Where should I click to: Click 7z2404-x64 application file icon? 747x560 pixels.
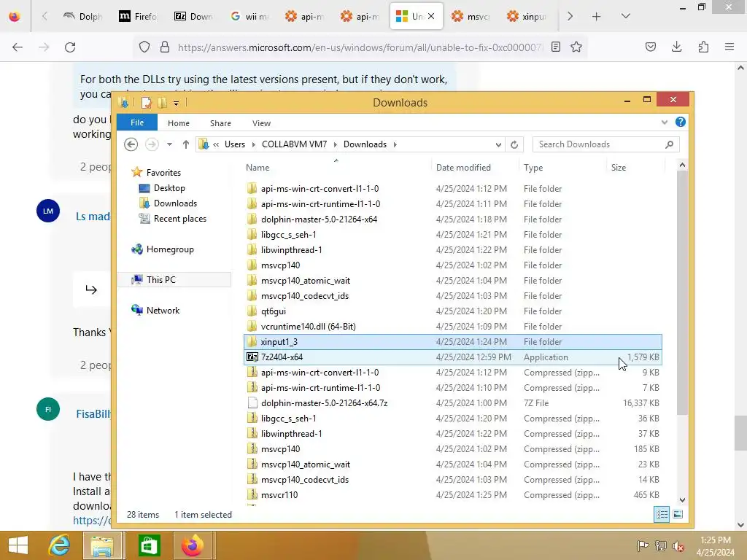click(252, 357)
